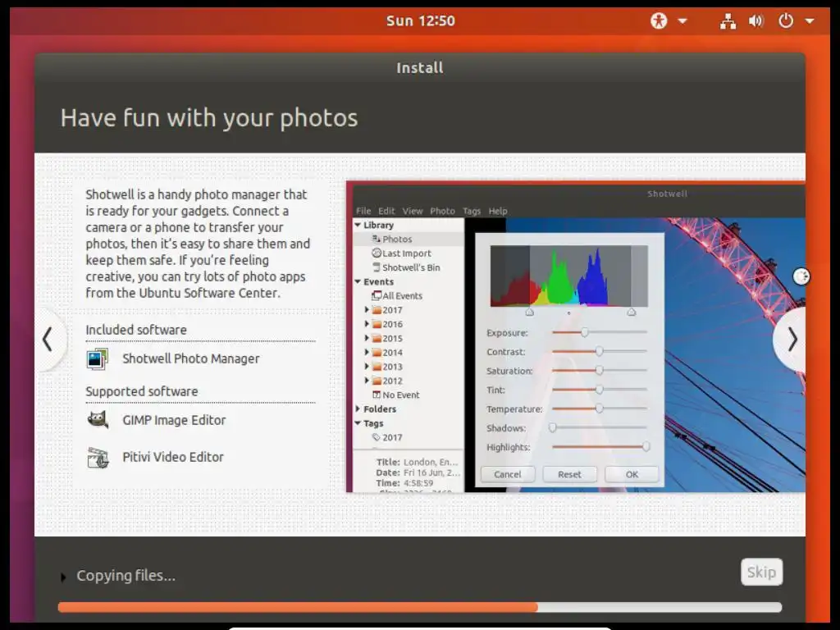Click the Shotwell's Bin trash icon
This screenshot has height=630, width=840.
(377, 267)
